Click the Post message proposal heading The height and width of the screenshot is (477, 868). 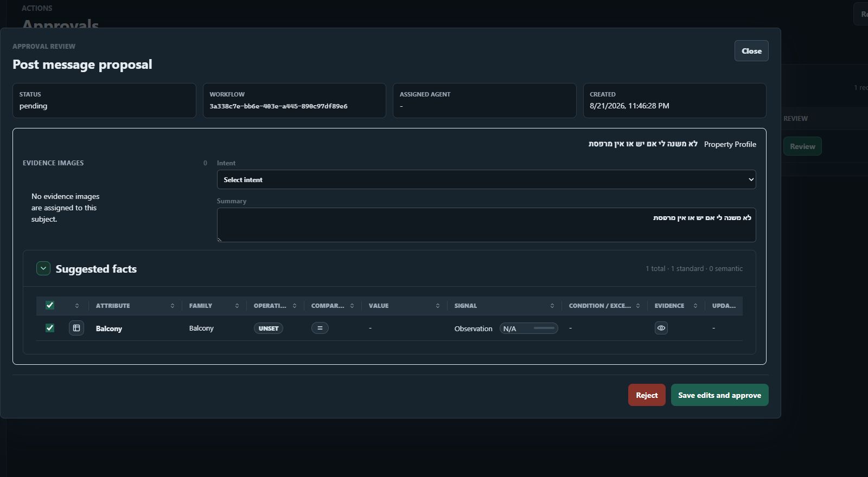82,65
